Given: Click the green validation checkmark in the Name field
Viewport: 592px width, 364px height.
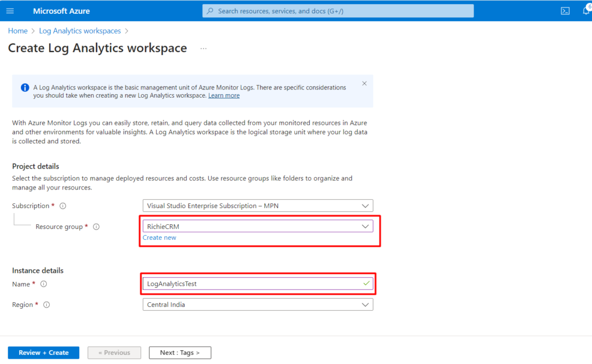Looking at the screenshot, I should (x=366, y=283).
